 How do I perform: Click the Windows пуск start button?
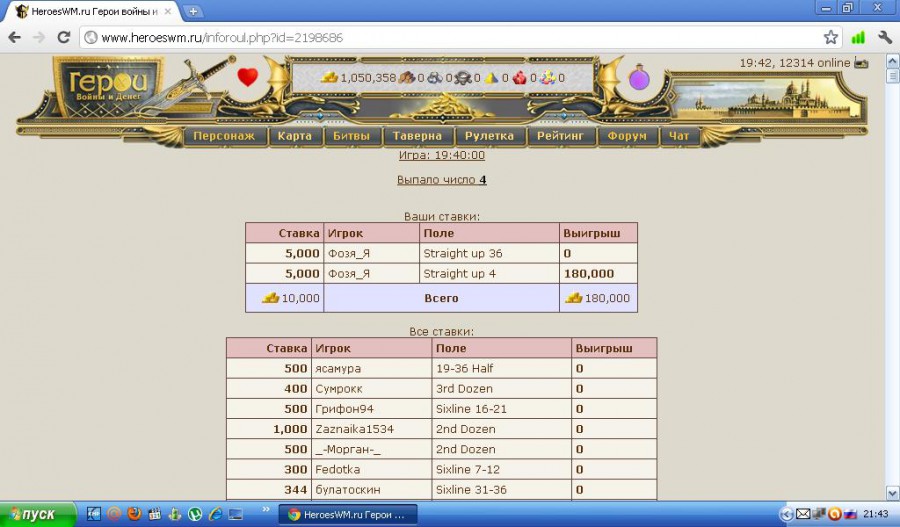pos(38,514)
